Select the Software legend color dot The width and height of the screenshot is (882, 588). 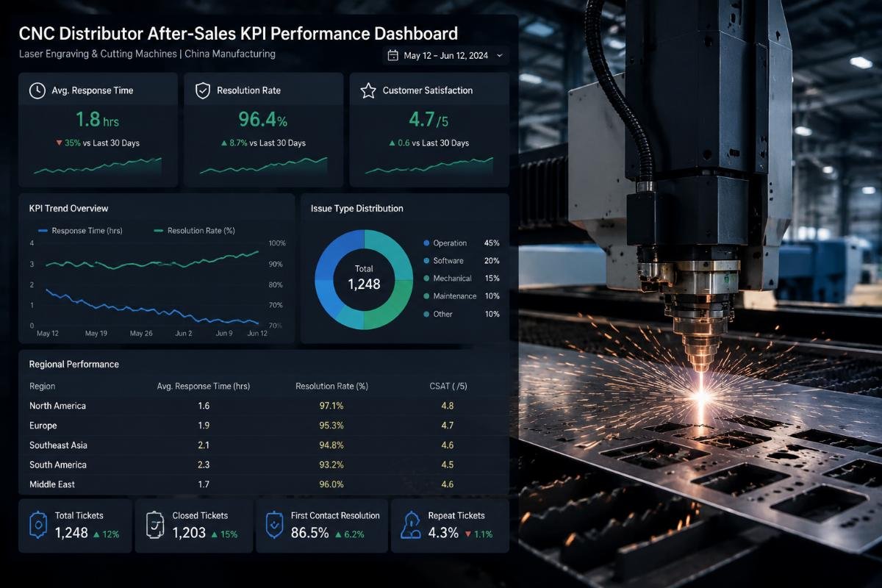coord(426,261)
